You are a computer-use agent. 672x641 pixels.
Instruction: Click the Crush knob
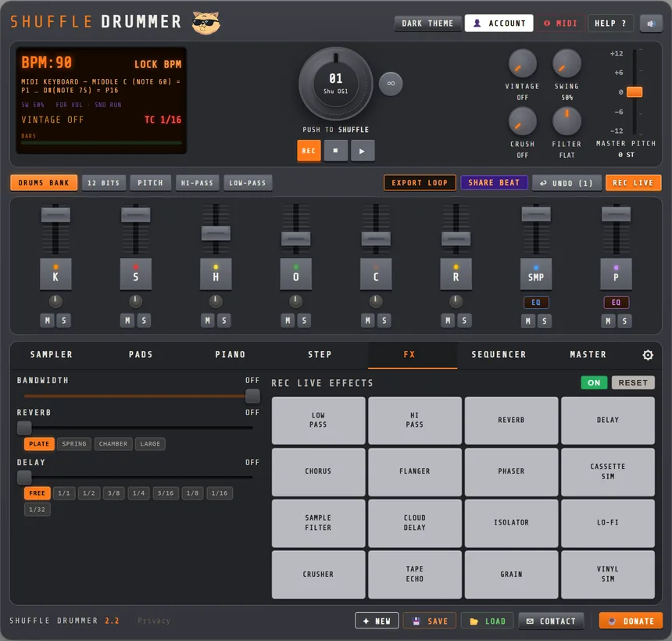522,121
